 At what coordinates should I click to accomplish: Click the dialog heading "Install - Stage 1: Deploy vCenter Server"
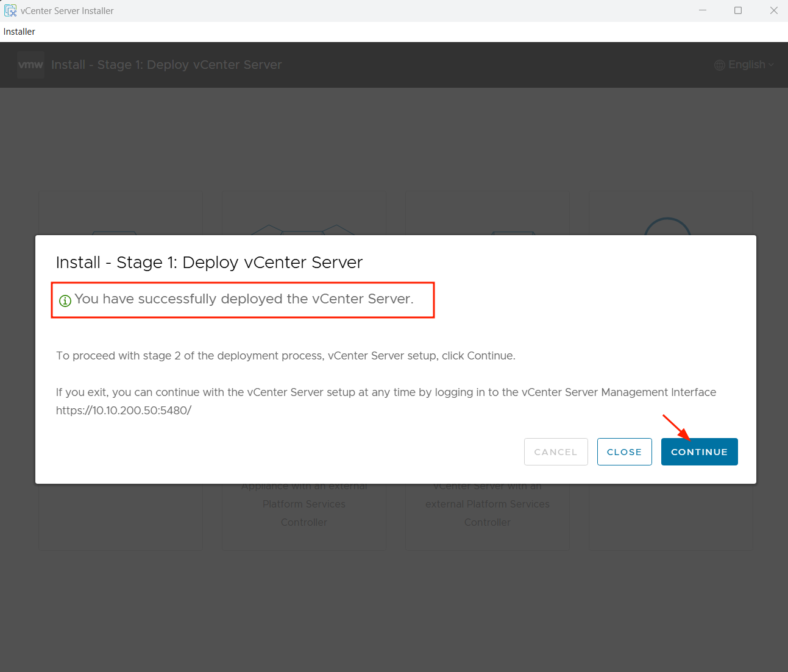tap(209, 262)
